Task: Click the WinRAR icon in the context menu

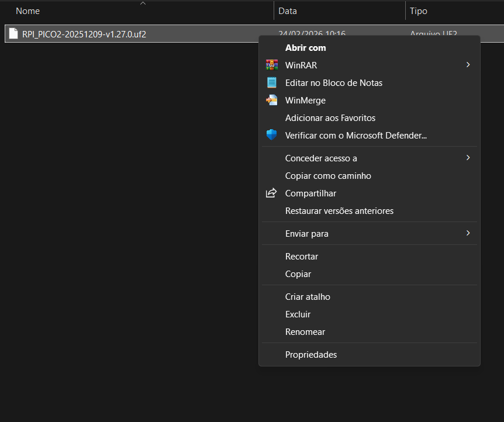Action: 271,65
